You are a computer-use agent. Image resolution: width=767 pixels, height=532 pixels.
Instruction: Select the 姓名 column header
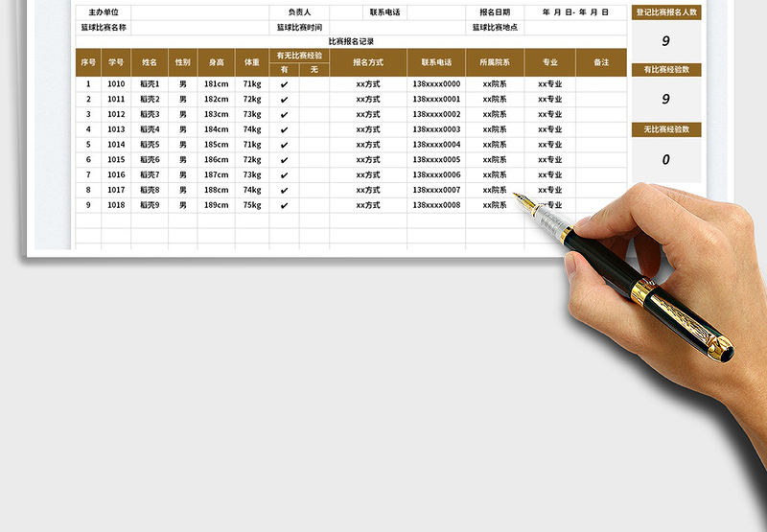click(149, 62)
